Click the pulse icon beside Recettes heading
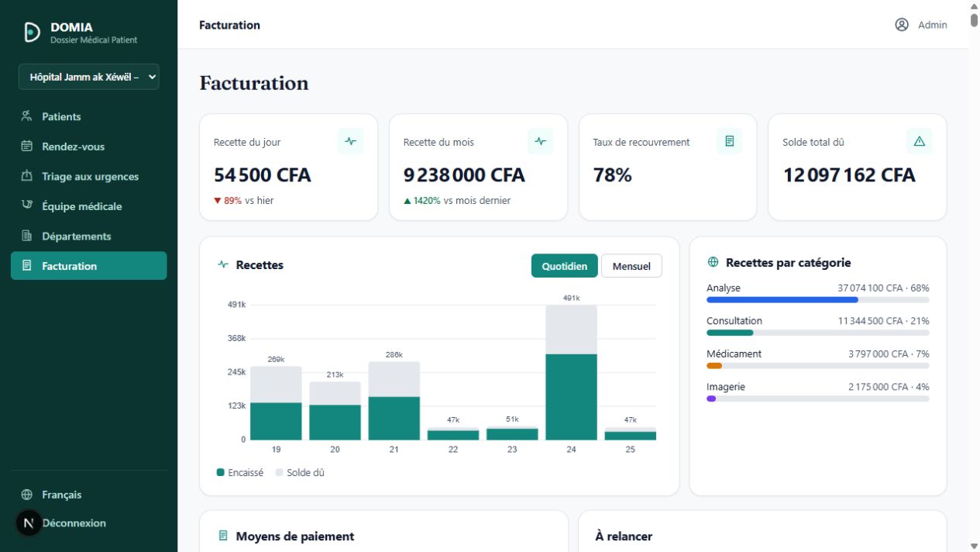Viewport: 980px width, 552px height. pyautogui.click(x=223, y=264)
